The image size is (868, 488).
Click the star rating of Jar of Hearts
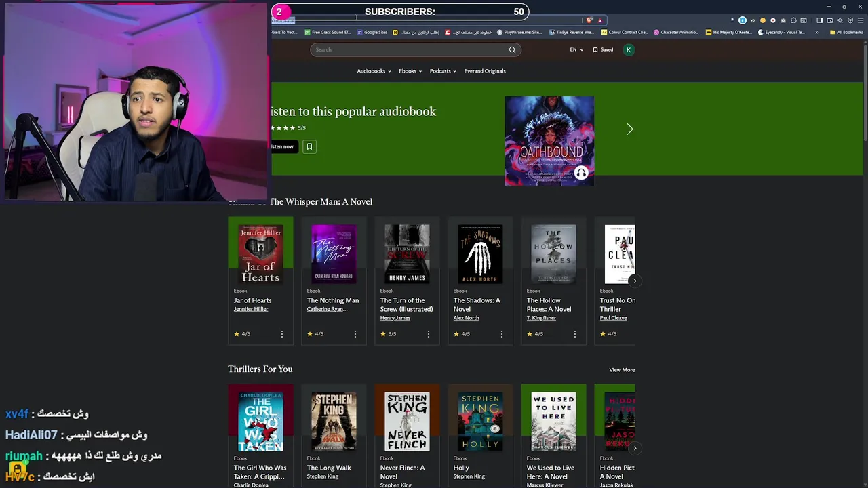click(242, 334)
